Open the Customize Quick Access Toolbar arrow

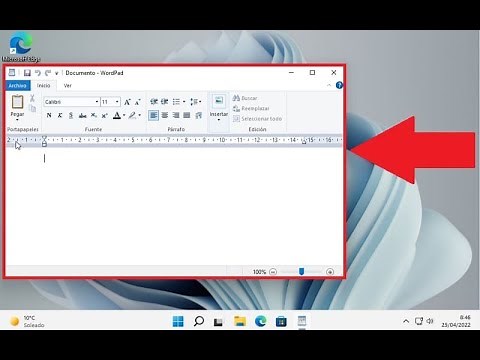pos(57,73)
